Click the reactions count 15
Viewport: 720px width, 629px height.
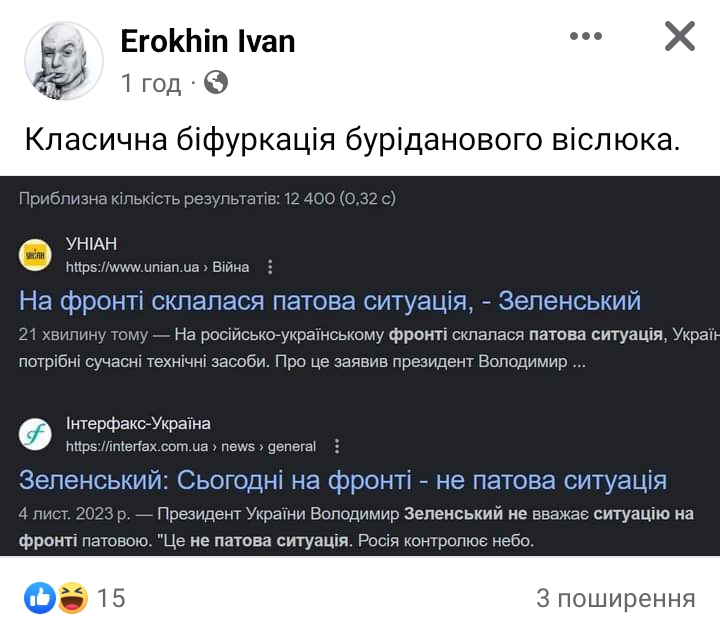111,598
